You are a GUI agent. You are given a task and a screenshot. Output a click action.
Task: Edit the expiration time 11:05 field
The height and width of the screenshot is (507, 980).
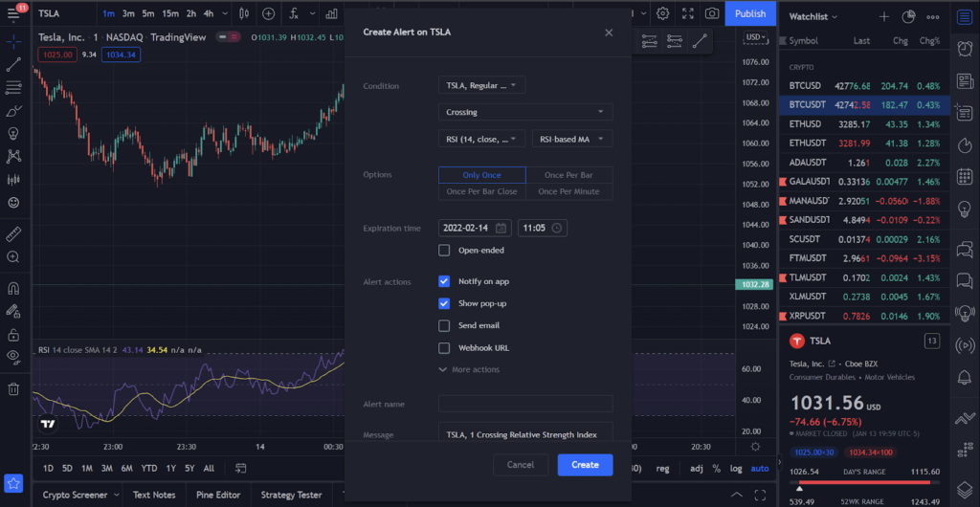(543, 228)
